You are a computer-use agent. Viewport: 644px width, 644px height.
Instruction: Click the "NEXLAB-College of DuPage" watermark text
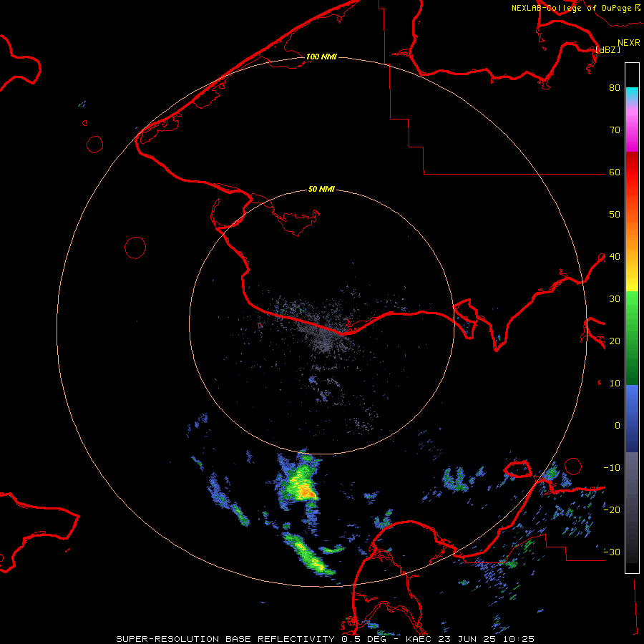tap(571, 8)
